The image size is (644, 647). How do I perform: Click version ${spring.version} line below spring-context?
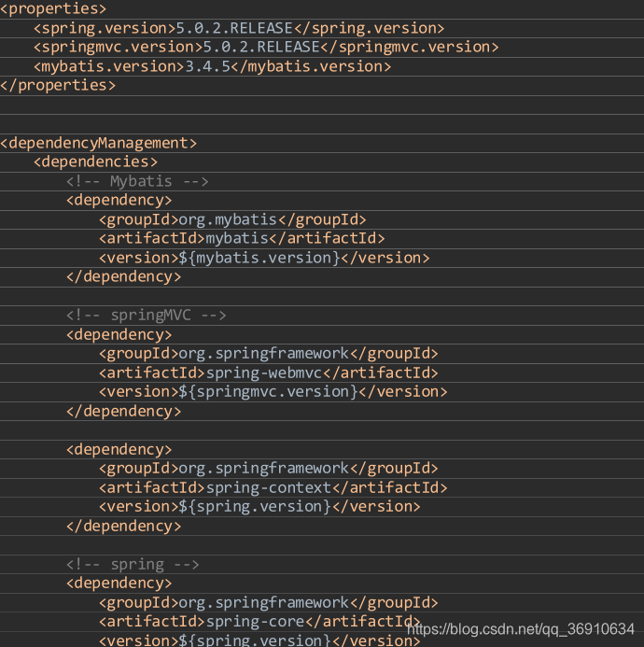pyautogui.click(x=259, y=507)
